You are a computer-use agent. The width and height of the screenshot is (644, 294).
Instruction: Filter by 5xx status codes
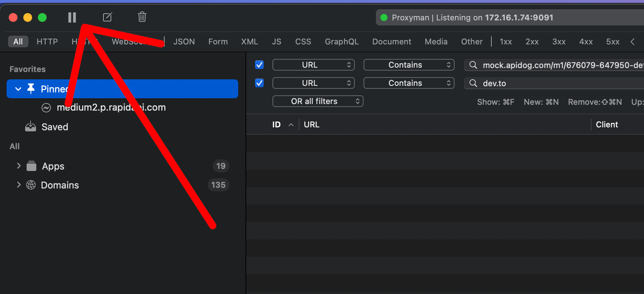pyautogui.click(x=613, y=41)
